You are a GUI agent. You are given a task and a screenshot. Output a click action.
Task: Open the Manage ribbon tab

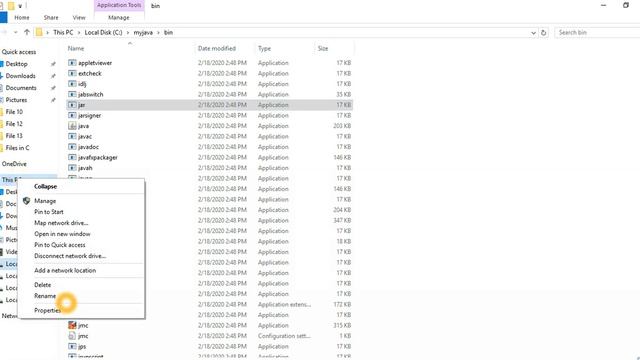tap(119, 18)
